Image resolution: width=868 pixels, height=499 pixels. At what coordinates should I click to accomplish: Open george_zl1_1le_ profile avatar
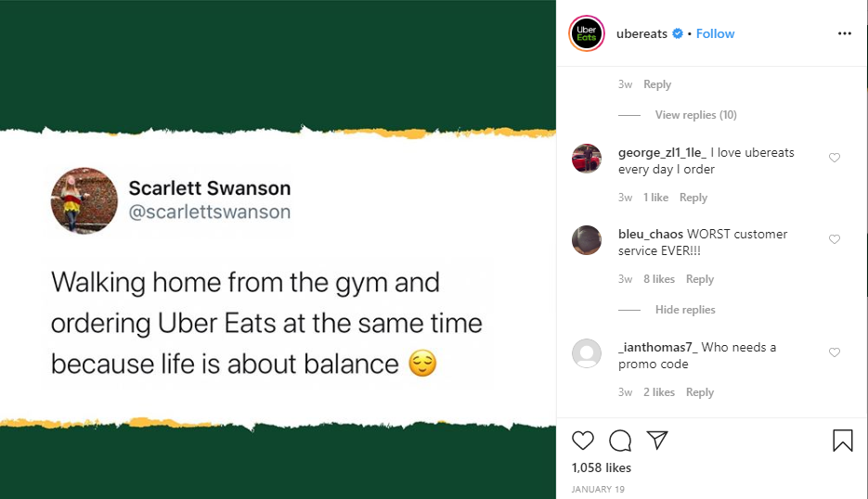pos(587,160)
